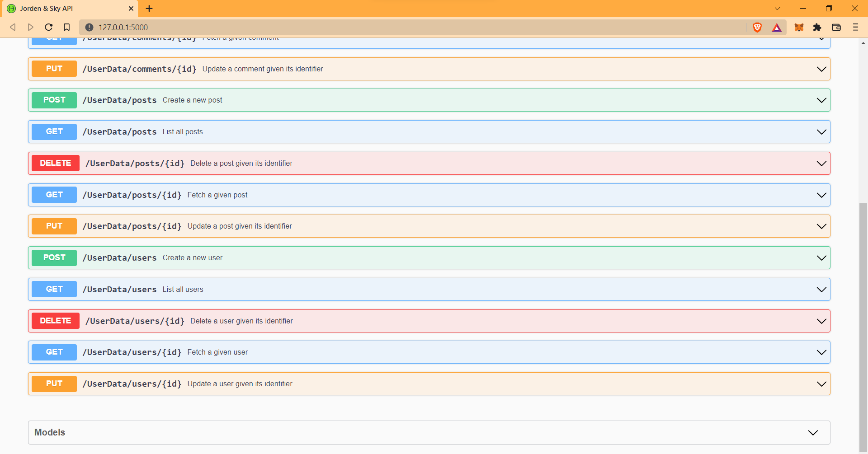Open the browser tab search dropdown

point(778,8)
